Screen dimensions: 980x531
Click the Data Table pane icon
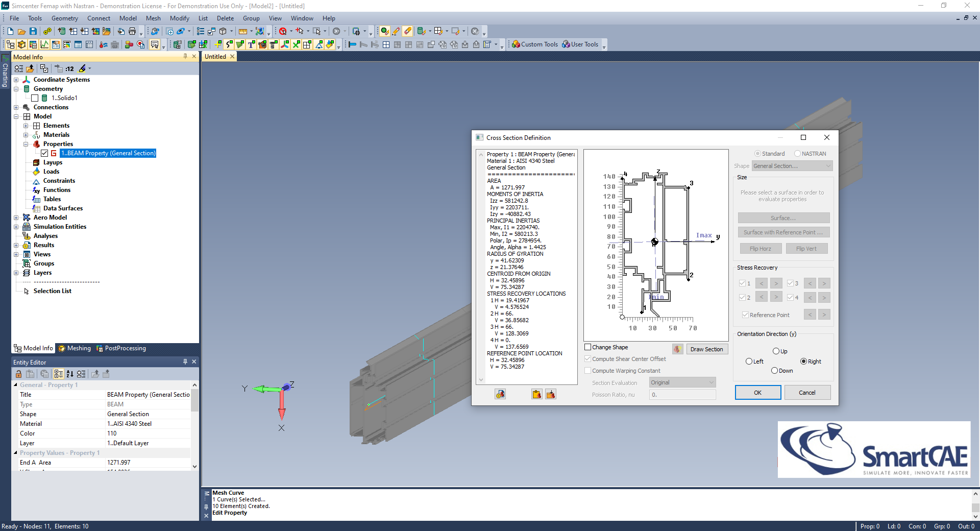click(89, 44)
